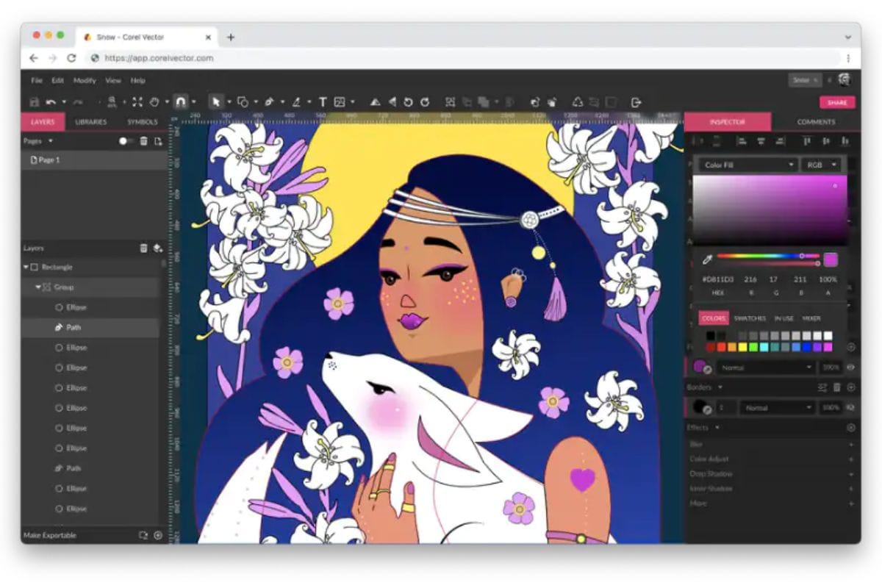
Task: Click the alpha opacity slider
Action: pos(769,263)
